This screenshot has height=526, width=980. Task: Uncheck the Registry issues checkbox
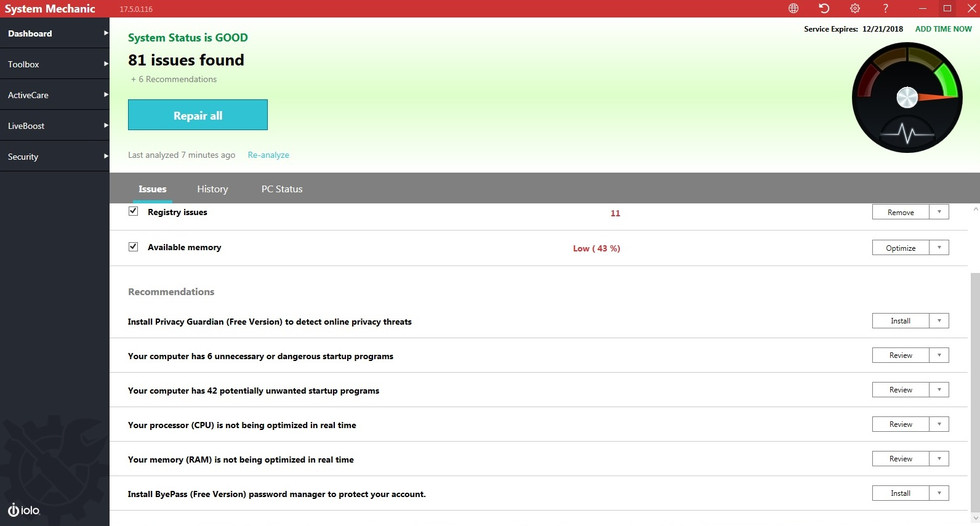(x=133, y=212)
